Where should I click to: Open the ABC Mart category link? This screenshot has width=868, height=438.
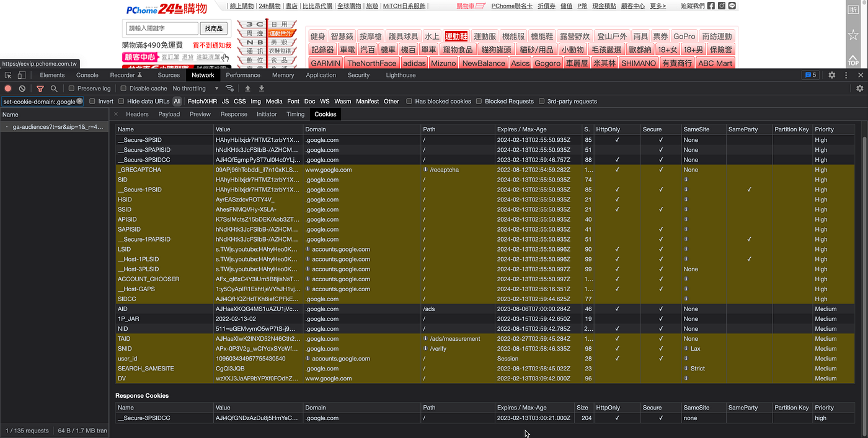pos(715,63)
